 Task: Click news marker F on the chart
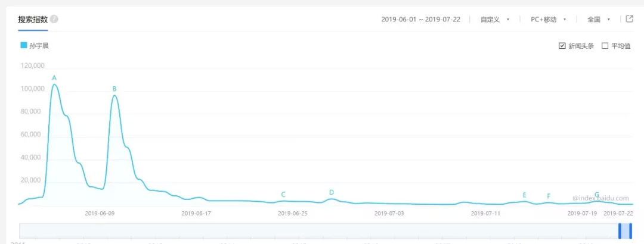click(549, 196)
